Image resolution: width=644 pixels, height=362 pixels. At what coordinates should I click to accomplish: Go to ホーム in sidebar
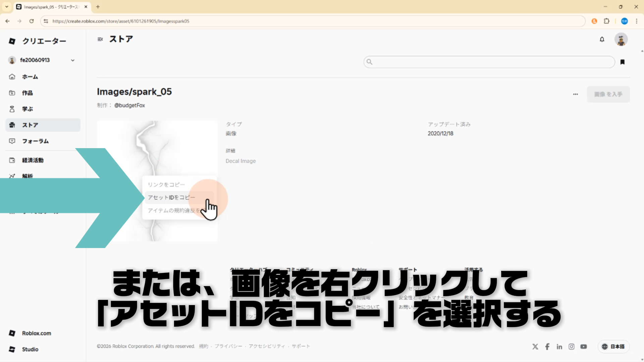tap(30, 77)
